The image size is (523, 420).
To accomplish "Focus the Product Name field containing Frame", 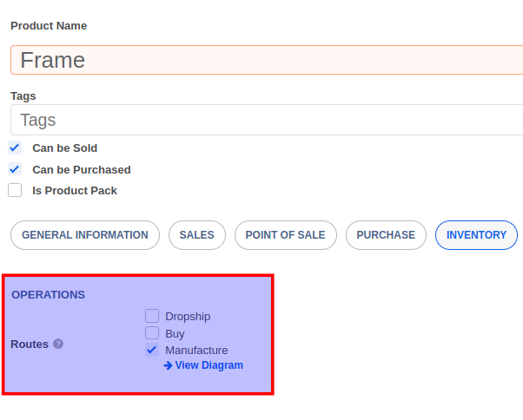I will coord(267,60).
